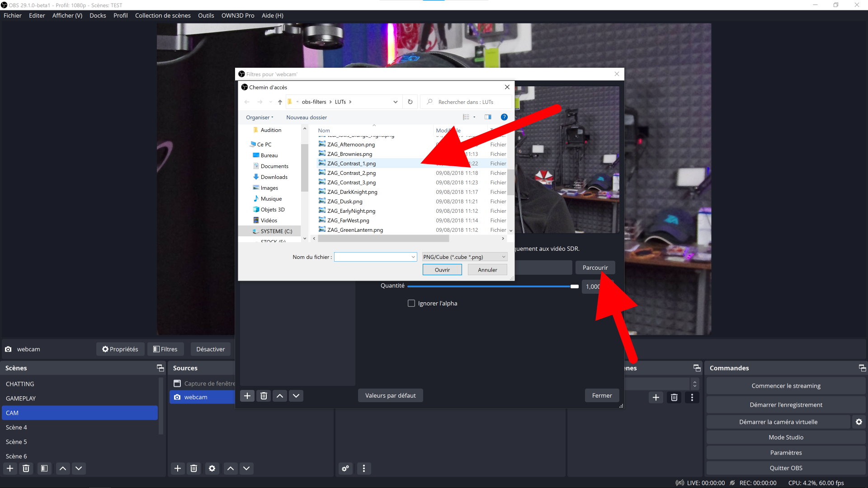Click the remove source trash icon
Screen dimensions: 868x488
(193, 468)
